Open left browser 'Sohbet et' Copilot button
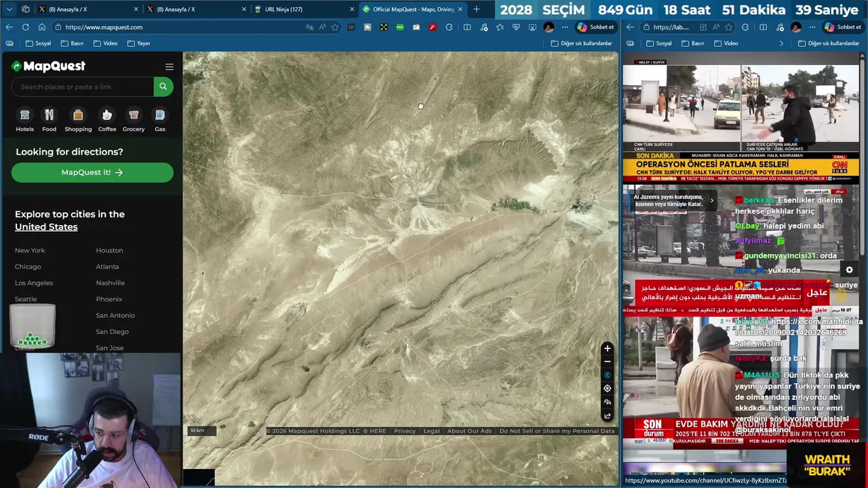 [x=595, y=27]
